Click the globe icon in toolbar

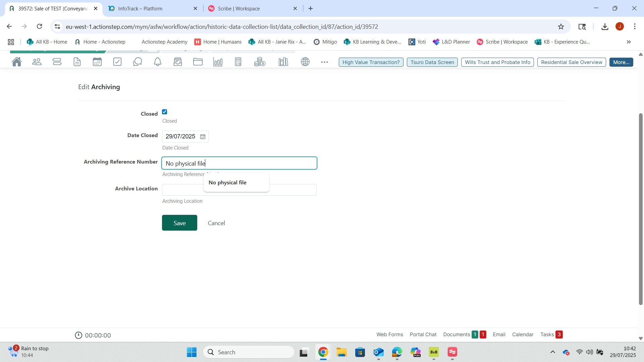(x=305, y=62)
